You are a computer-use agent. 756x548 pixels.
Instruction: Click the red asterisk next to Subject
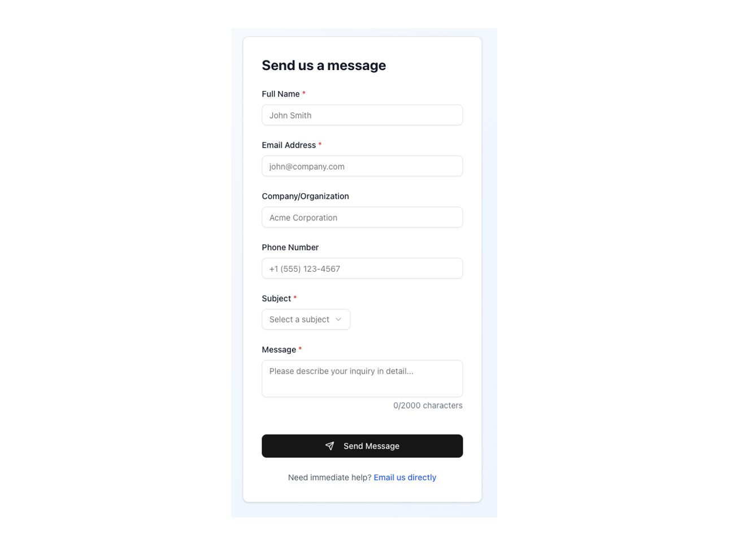[x=296, y=298]
